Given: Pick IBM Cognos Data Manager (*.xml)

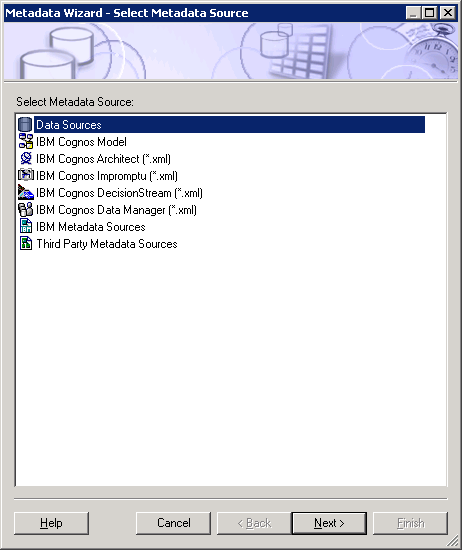Looking at the screenshot, I should click(116, 210).
